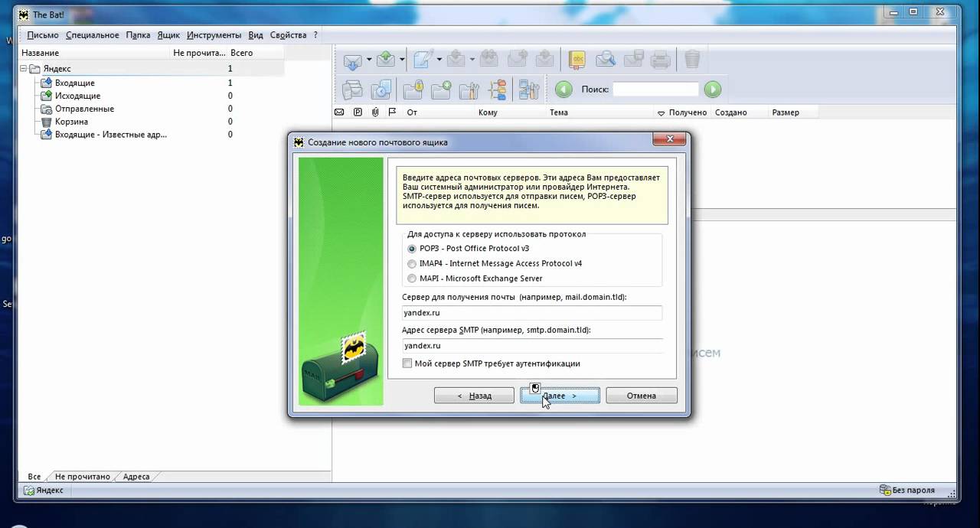Click the message history clock icon
This screenshot has height=528, width=980.
pos(381,90)
